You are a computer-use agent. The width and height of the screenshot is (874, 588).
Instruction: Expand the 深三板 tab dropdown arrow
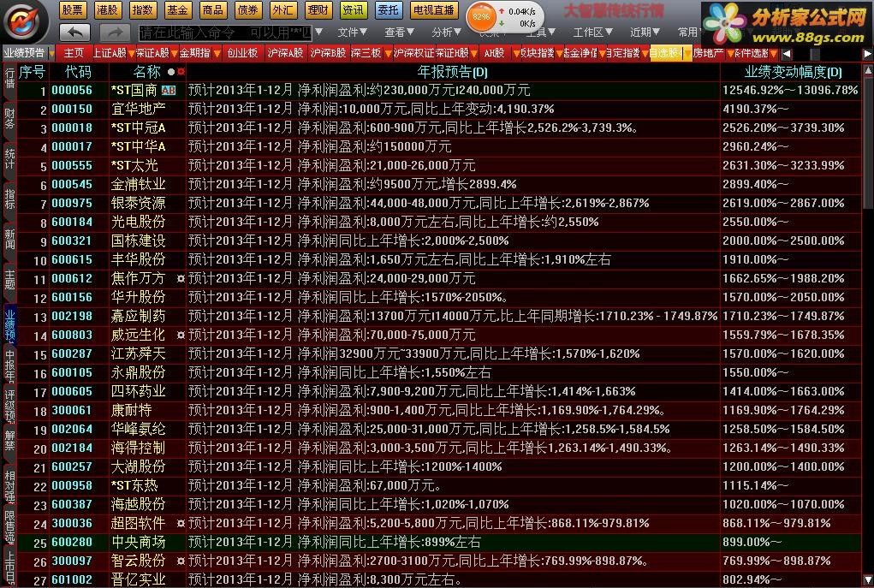pyautogui.click(x=388, y=54)
